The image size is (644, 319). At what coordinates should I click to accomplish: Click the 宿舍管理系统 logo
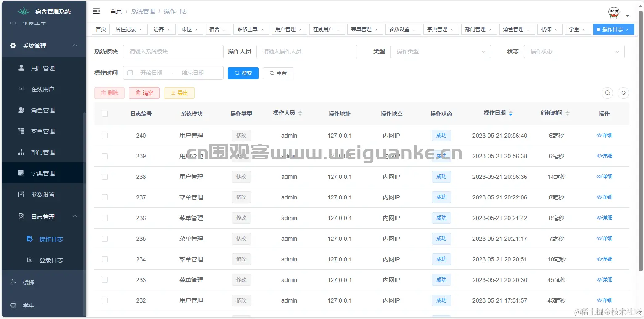point(44,11)
